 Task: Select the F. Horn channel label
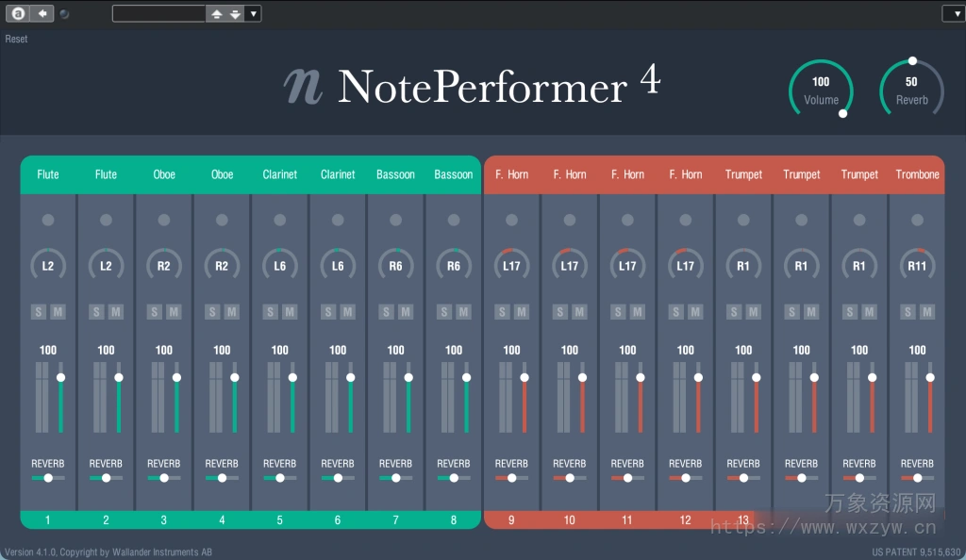click(511, 174)
